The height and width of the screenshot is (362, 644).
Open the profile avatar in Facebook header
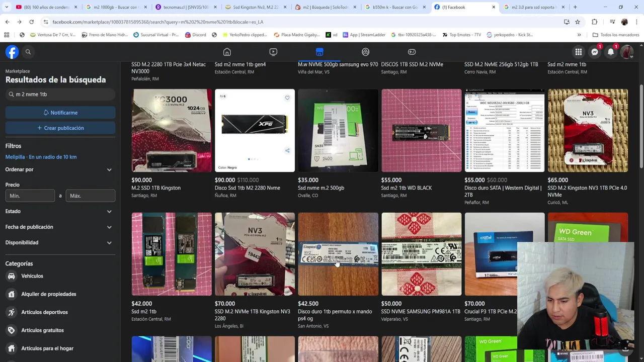pos(627,52)
